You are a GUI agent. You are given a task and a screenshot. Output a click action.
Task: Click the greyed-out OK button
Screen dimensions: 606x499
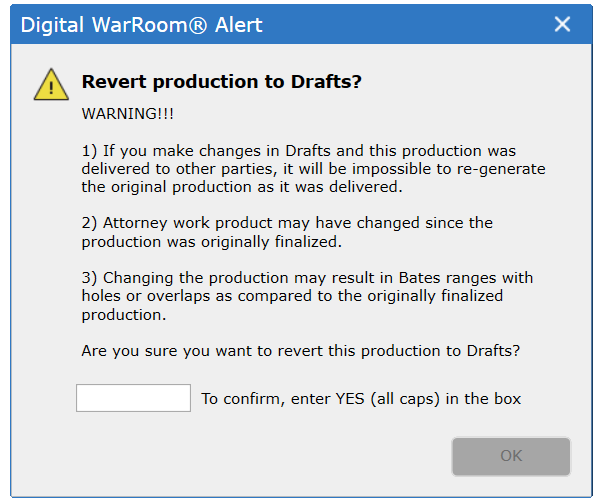511,456
